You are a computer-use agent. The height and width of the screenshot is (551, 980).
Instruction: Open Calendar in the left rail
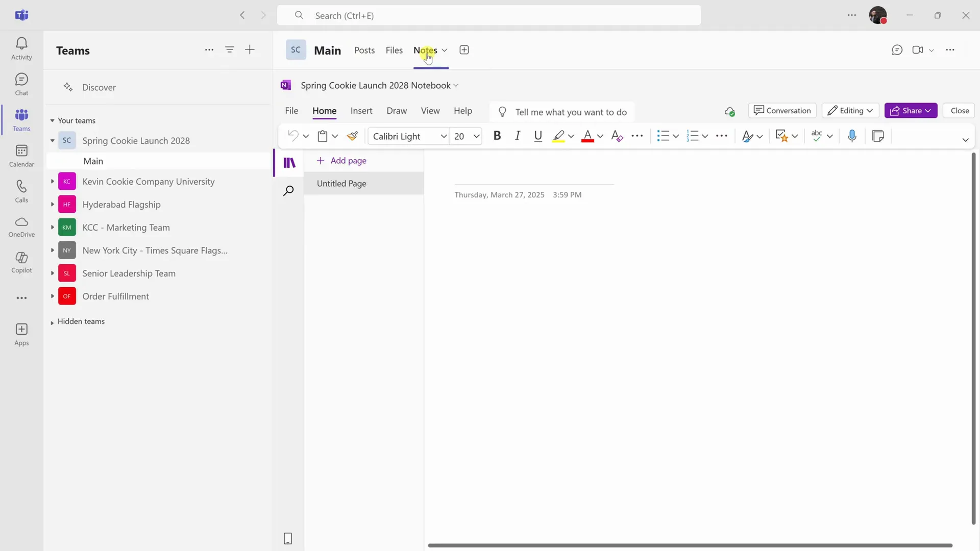(21, 156)
